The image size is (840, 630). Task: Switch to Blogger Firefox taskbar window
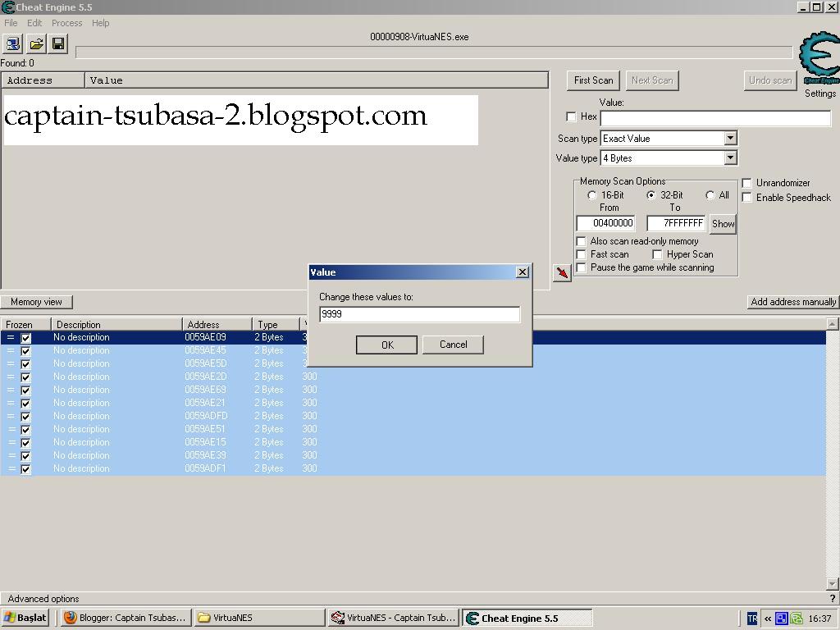[126, 618]
